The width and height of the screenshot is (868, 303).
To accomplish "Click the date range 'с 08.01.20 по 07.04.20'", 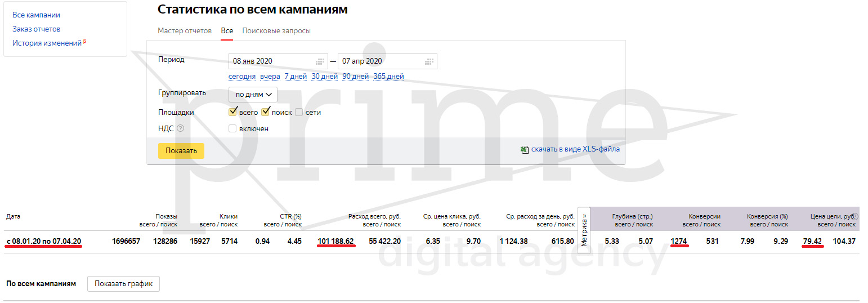I will pyautogui.click(x=44, y=242).
